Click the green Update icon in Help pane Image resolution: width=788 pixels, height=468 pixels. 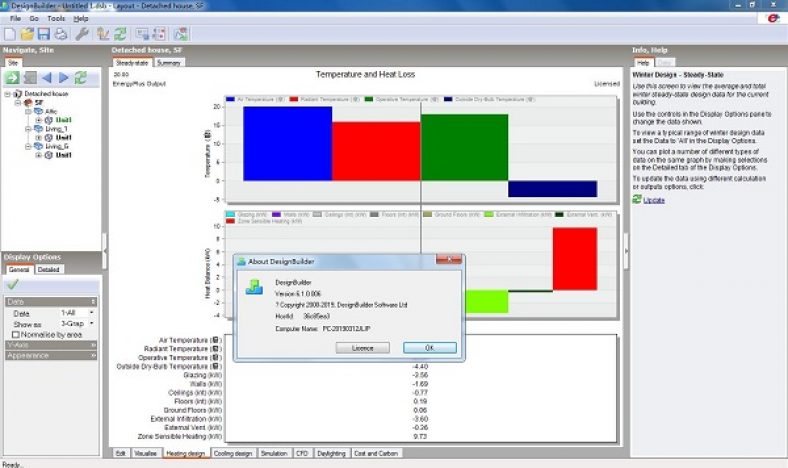(x=637, y=199)
